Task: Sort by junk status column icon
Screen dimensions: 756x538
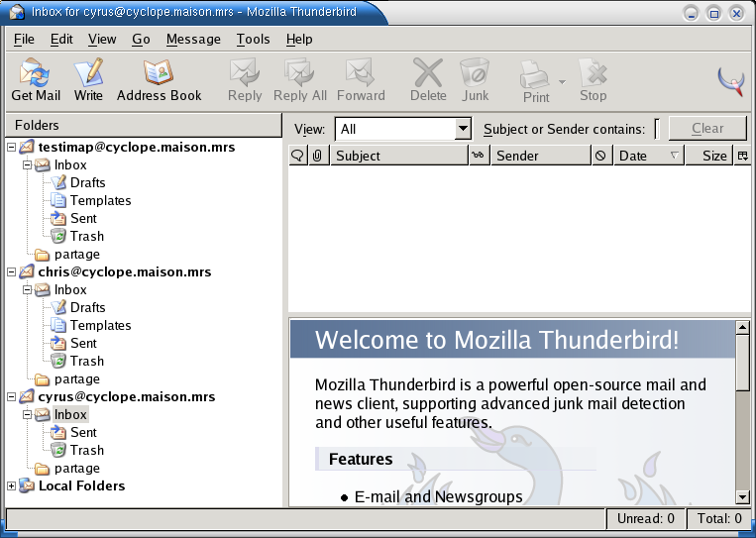Action: 600,156
